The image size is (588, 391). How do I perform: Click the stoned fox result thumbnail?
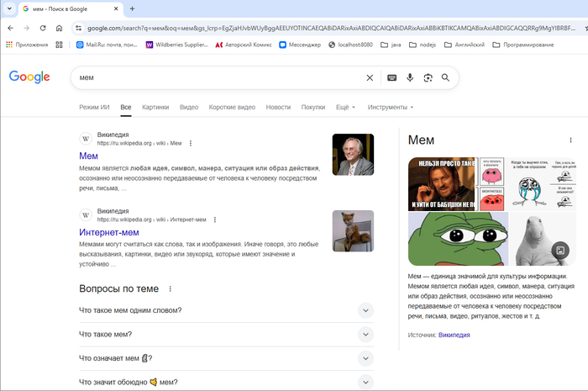coord(353,231)
